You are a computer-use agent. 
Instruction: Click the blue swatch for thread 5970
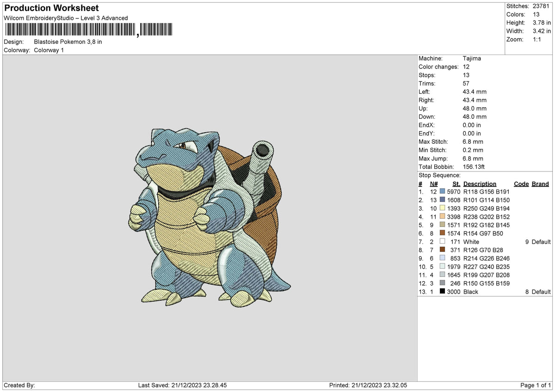tap(443, 191)
